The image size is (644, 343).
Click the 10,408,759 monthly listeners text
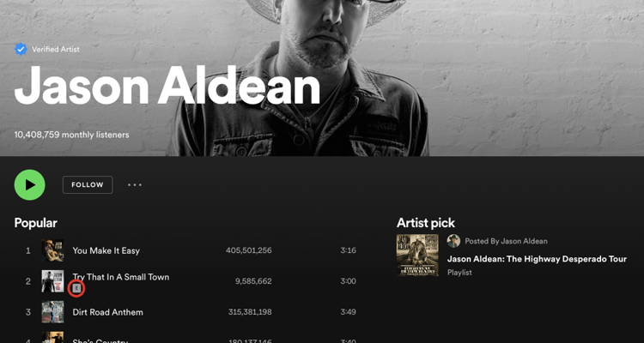click(x=72, y=135)
